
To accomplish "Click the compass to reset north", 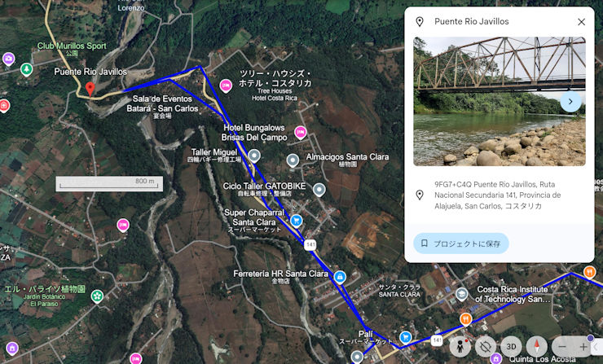I will click(x=536, y=347).
